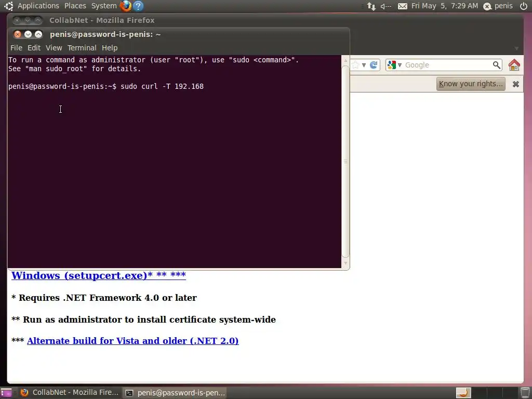Viewport: 532px width, 399px height.
Task: Open the volume control speaker icon
Action: [x=386, y=6]
